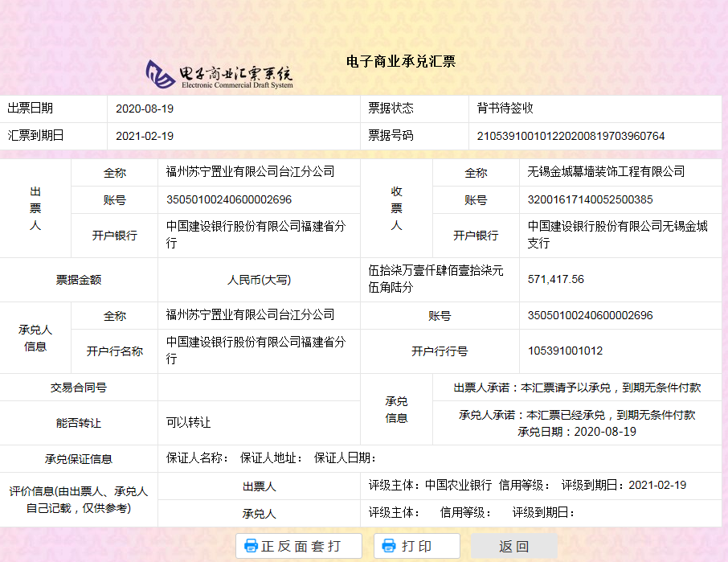Select the 能否转让 label
Image resolution: width=728 pixels, height=562 pixels.
pos(79,423)
